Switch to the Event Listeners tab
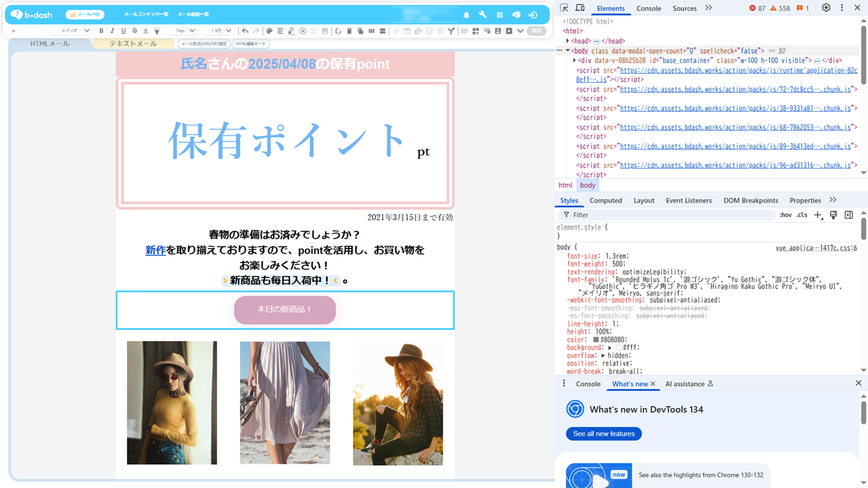The height and width of the screenshot is (488, 868). tap(689, 201)
